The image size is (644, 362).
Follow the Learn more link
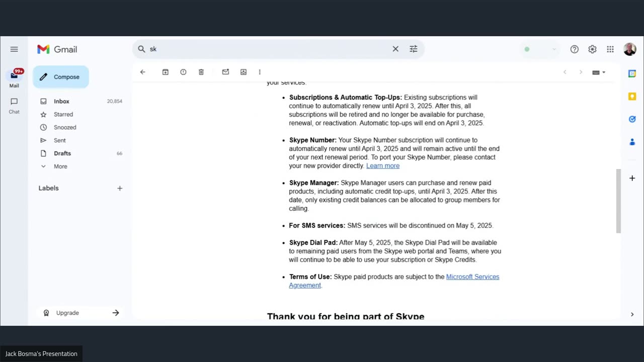click(383, 166)
